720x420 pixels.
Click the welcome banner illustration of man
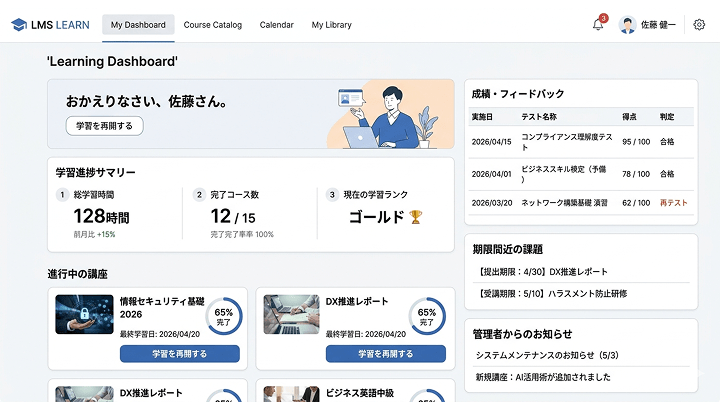(x=390, y=115)
